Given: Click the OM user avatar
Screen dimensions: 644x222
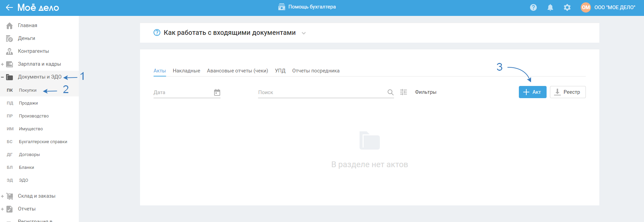Looking at the screenshot, I should point(586,7).
